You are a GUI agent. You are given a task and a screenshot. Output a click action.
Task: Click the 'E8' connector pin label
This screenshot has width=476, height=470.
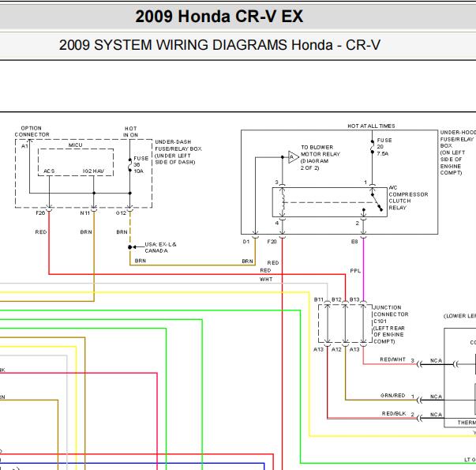click(354, 242)
